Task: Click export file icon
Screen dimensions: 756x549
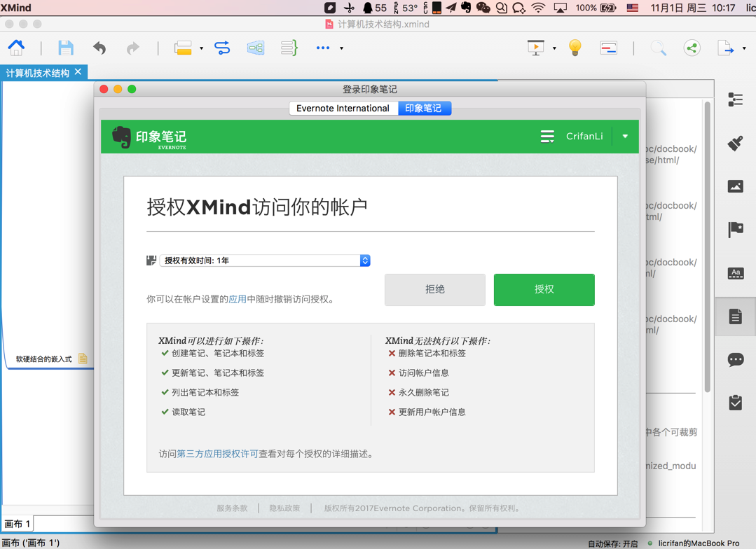Action: 726,48
